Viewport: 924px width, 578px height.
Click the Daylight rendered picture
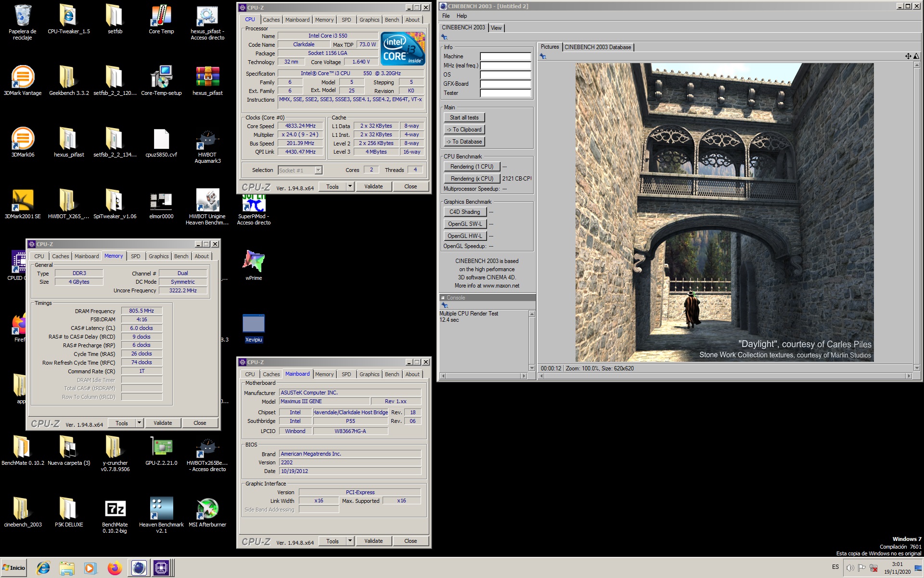(x=724, y=212)
